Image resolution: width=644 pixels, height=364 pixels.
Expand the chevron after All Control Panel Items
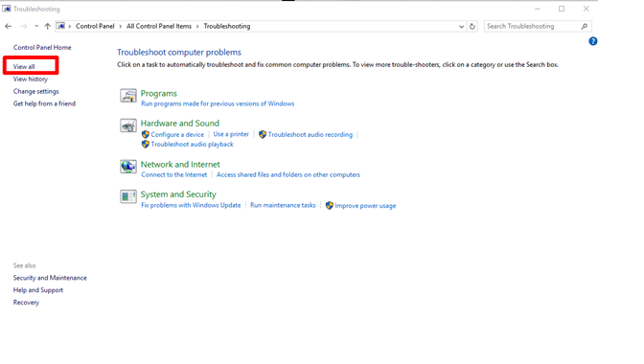197,26
